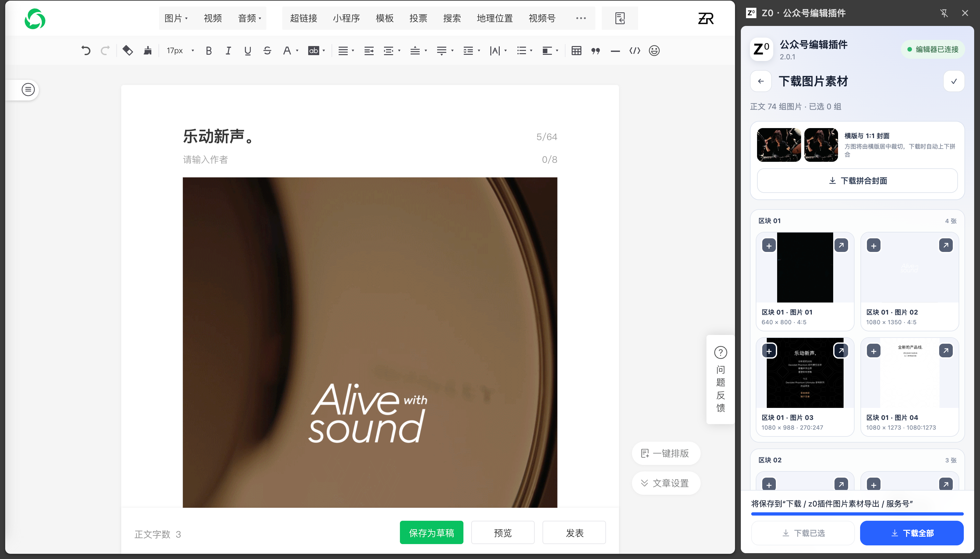Expand 文章设置 section
Screen dimensions: 980x559
[x=666, y=483]
